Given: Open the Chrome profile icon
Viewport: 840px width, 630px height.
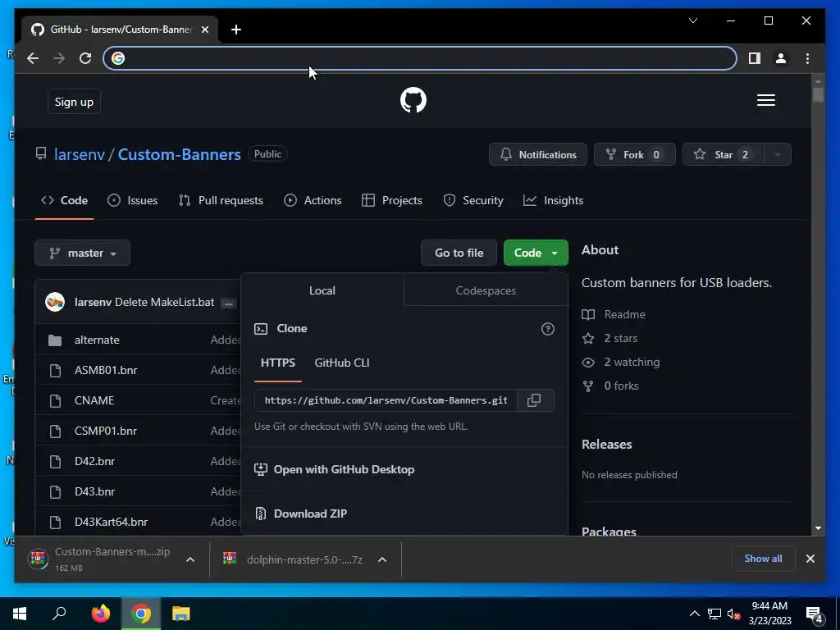Looking at the screenshot, I should [781, 58].
